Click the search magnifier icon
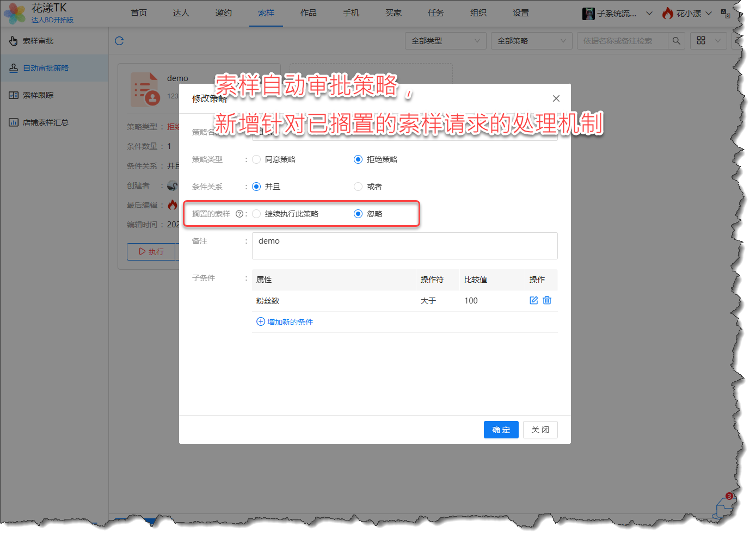756x539 pixels. 676,41
